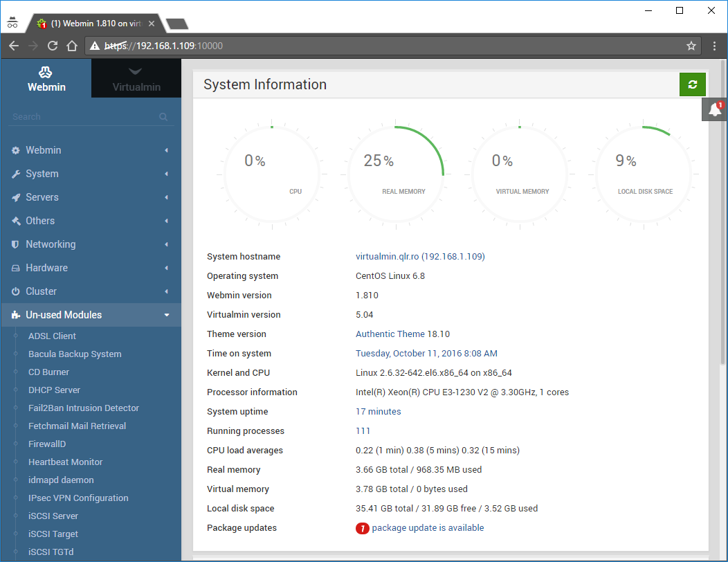This screenshot has width=728, height=562.
Task: Expand the Networking menu category
Action: click(91, 244)
